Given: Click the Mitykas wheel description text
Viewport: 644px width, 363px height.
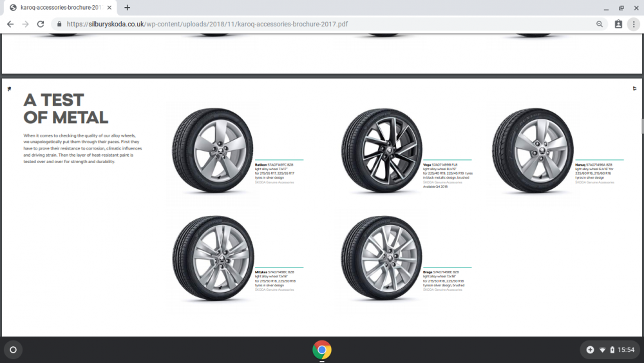Looking at the screenshot, I should [275, 280].
